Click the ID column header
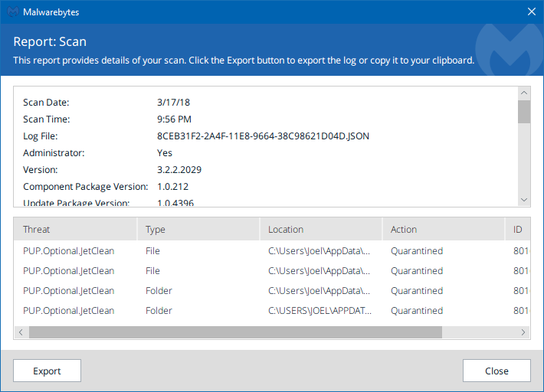This screenshot has width=544, height=392. tap(519, 229)
